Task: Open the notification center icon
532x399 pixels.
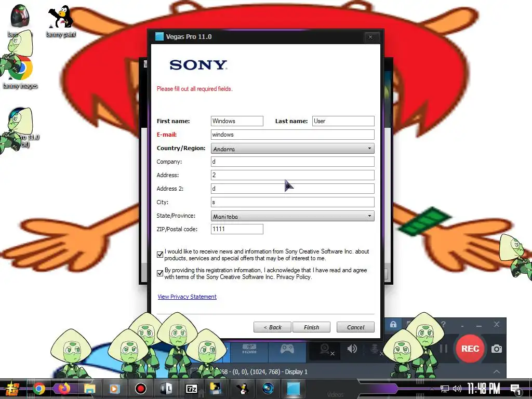Action: [515, 389]
